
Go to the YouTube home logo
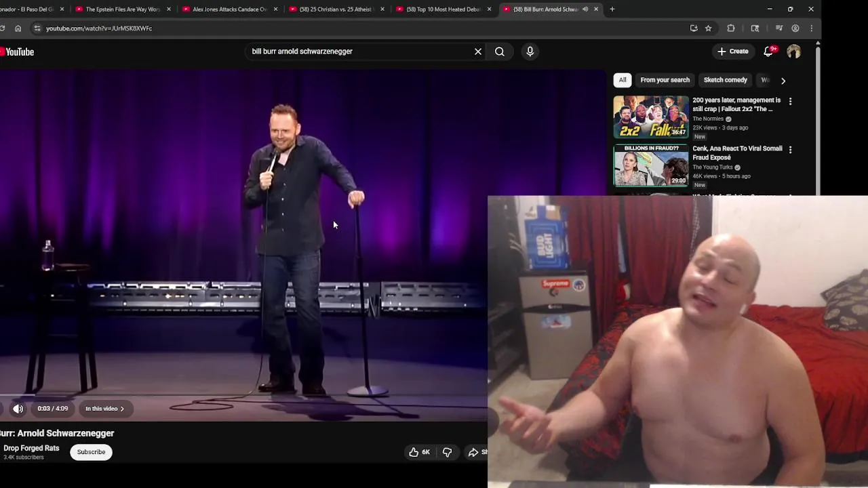17,52
